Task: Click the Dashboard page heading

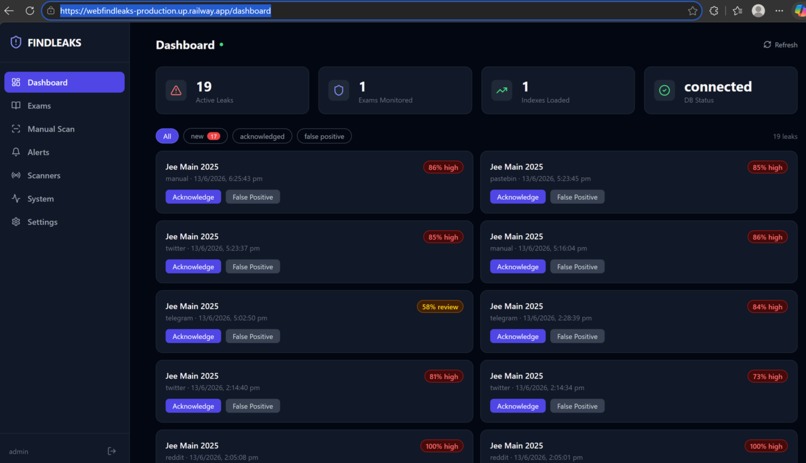Action: (185, 45)
